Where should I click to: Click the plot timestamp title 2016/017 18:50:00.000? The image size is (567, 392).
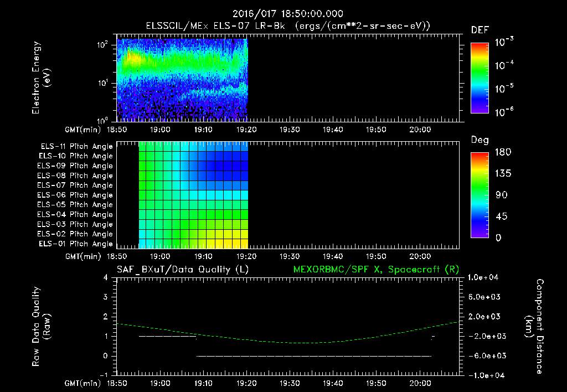pyautogui.click(x=287, y=14)
